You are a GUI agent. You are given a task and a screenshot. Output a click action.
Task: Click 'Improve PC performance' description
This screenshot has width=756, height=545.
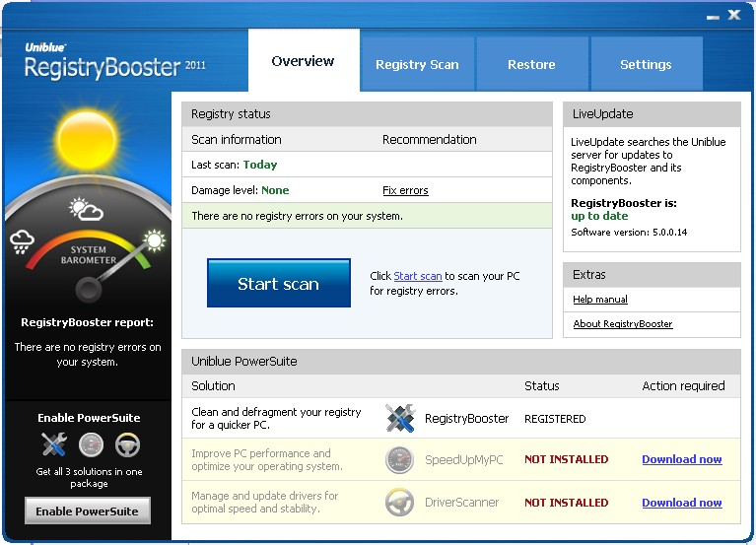267,459
